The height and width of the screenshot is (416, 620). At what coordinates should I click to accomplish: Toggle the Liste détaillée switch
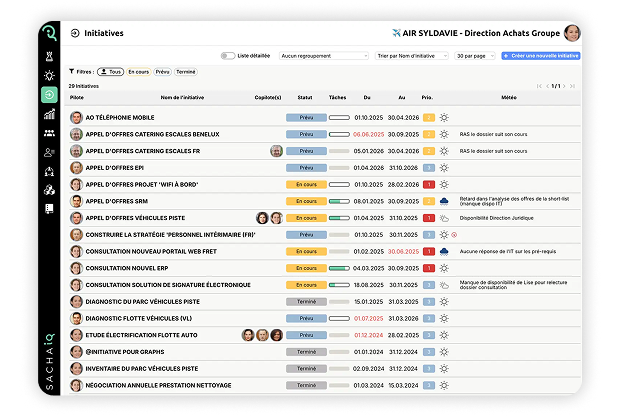228,56
